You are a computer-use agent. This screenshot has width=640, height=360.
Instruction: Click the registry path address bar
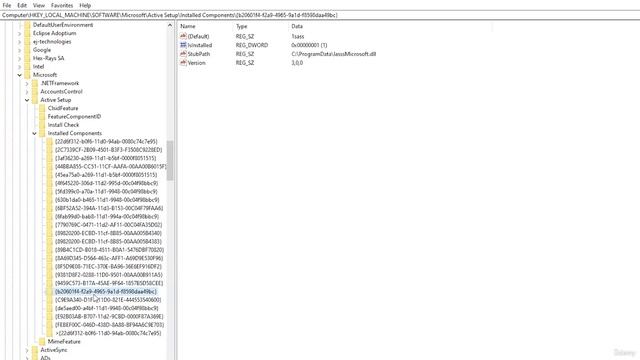click(x=320, y=15)
